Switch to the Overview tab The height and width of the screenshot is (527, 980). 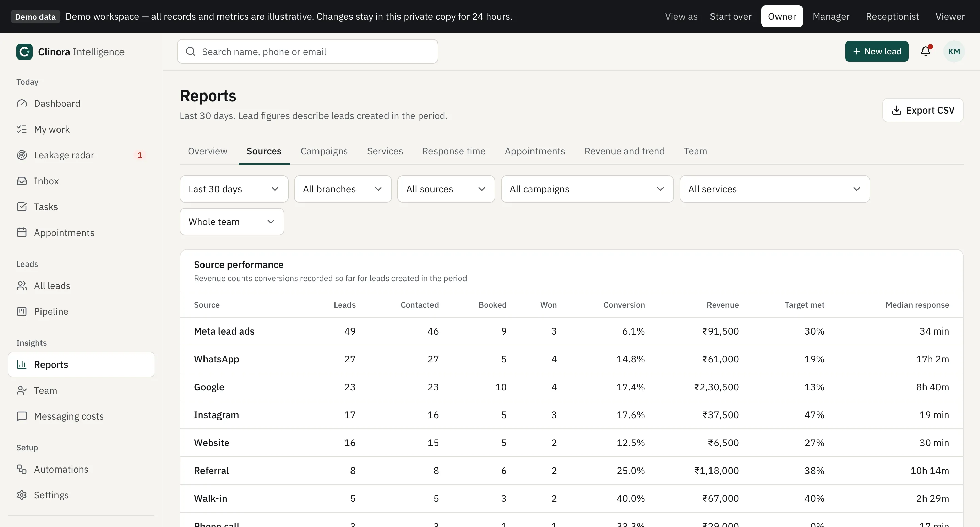click(207, 151)
